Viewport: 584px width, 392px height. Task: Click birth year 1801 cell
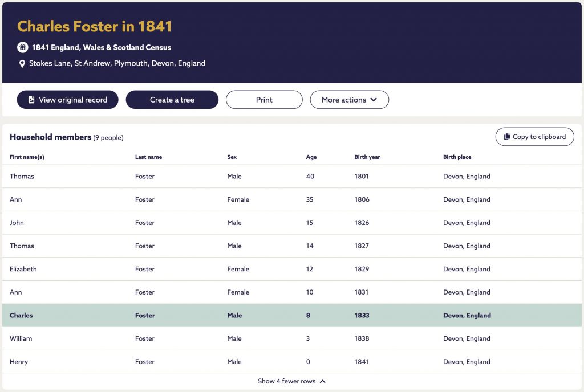361,176
